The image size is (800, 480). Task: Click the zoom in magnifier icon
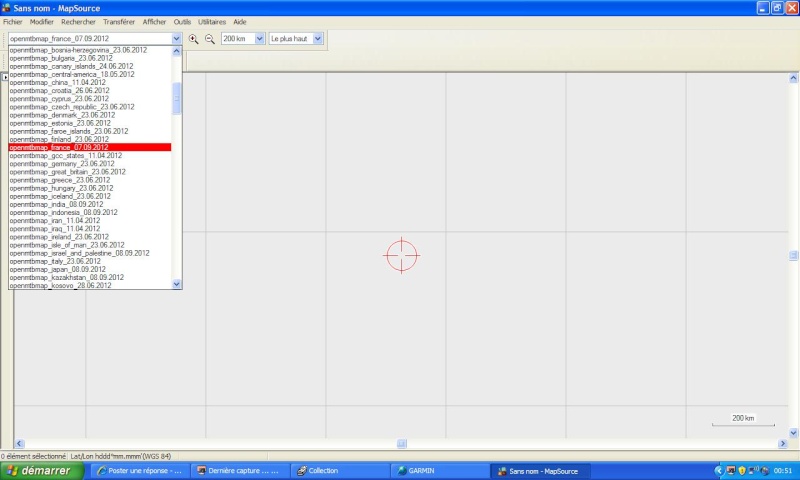tap(193, 39)
